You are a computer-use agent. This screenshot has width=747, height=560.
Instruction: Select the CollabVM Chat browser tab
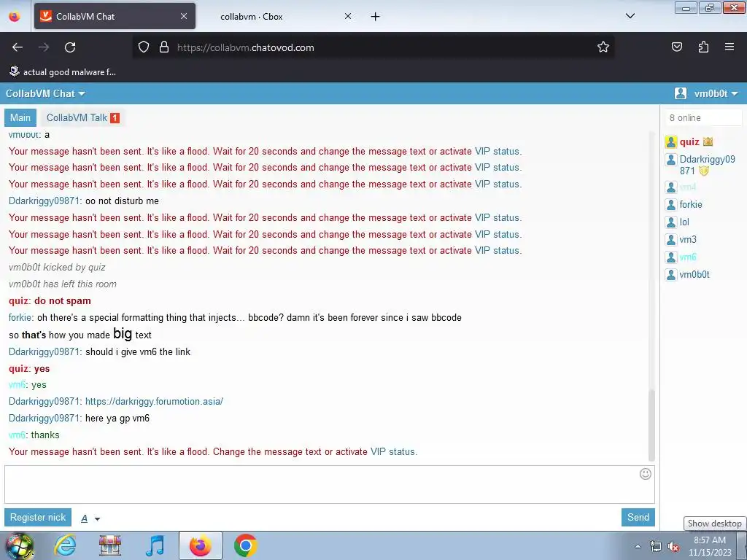[115, 16]
